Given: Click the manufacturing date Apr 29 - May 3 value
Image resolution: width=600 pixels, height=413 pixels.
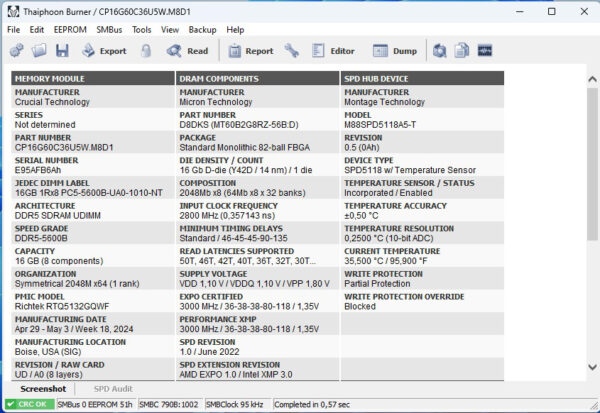Looking at the screenshot, I should [x=74, y=329].
